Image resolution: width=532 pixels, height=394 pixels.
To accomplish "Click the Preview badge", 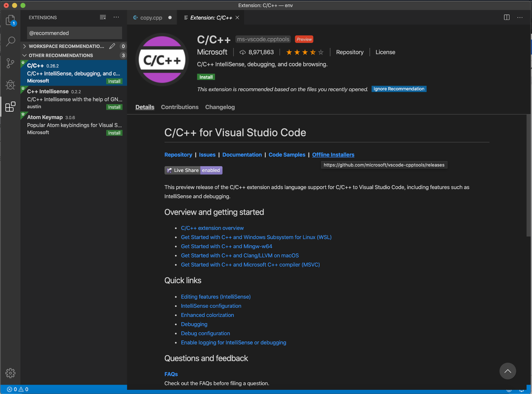I will [x=304, y=39].
